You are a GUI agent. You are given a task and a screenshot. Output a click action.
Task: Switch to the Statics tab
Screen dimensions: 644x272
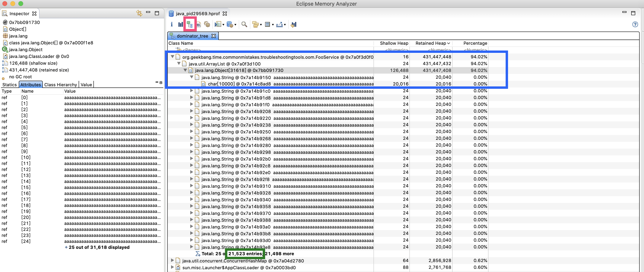[x=10, y=84]
